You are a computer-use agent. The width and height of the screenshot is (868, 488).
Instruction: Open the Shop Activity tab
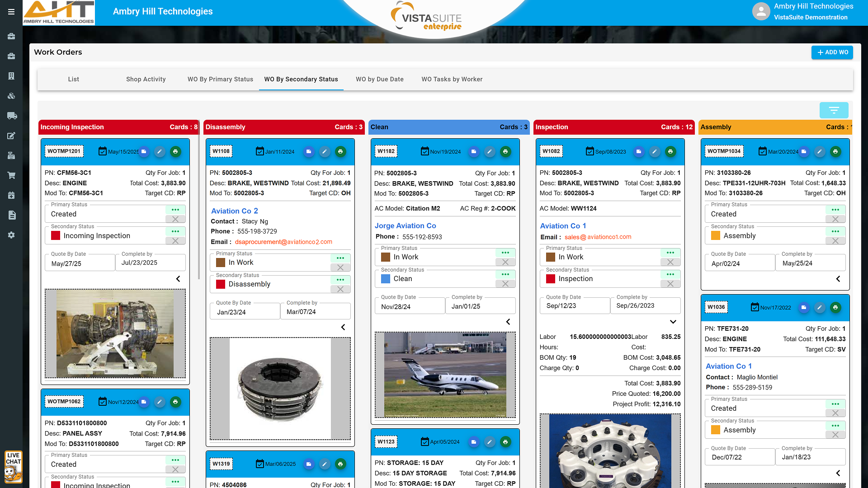[x=146, y=79]
